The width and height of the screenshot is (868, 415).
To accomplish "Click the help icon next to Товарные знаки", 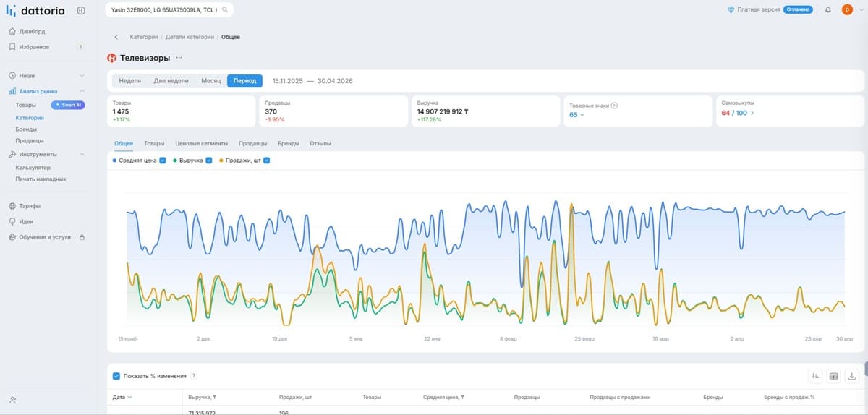I will (614, 106).
